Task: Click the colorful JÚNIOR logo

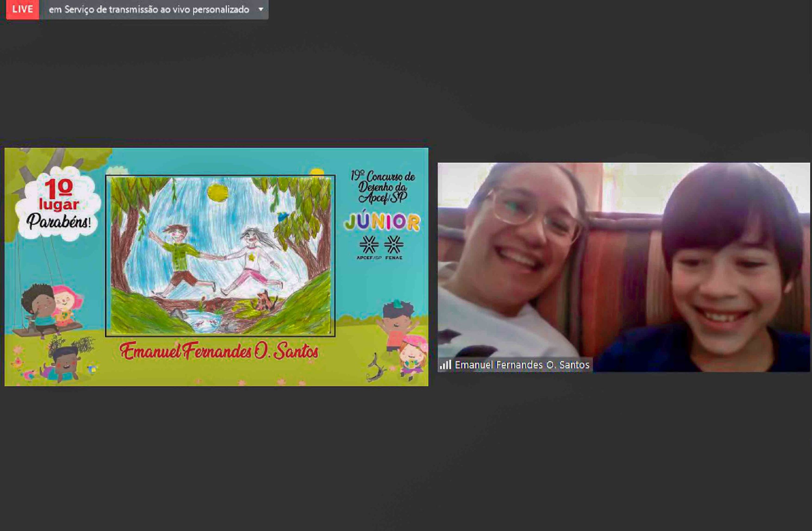Action: click(382, 222)
